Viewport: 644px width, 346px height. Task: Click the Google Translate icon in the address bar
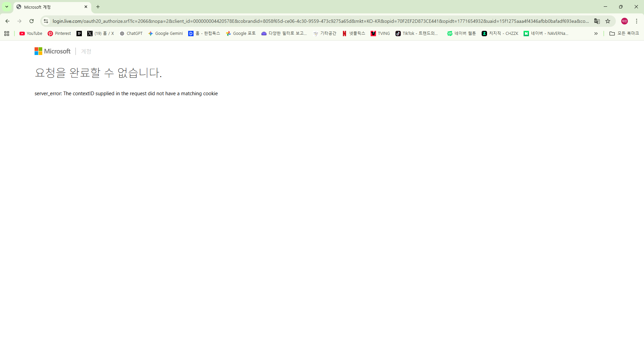(x=597, y=21)
